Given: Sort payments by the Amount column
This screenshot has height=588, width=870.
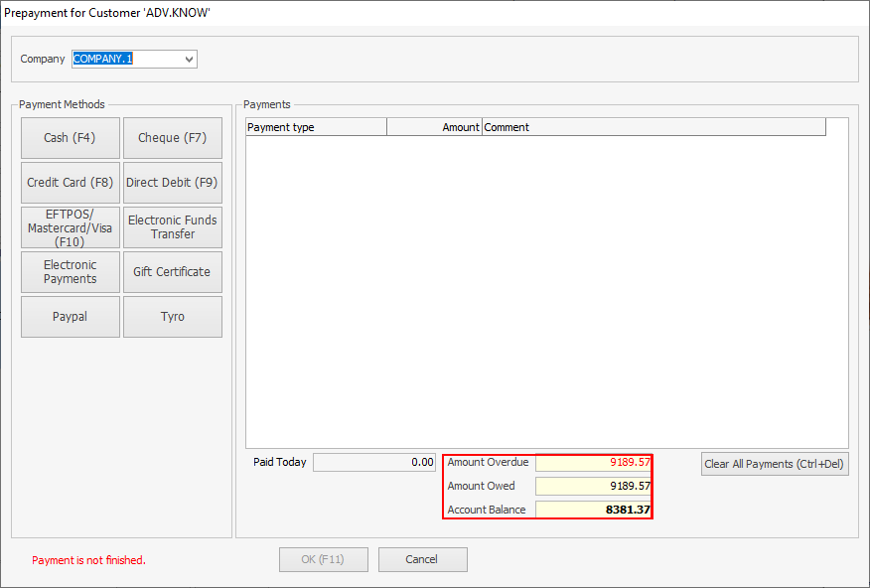Looking at the screenshot, I should (434, 126).
